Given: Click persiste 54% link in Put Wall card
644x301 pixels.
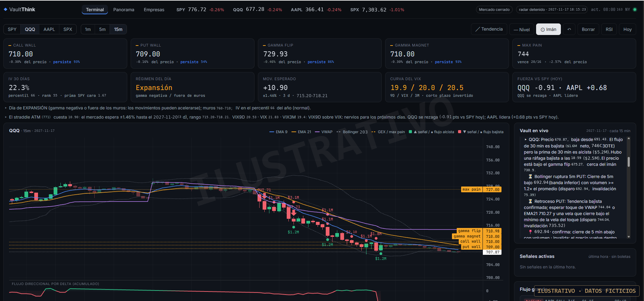Looking at the screenshot, I should [x=194, y=62].
